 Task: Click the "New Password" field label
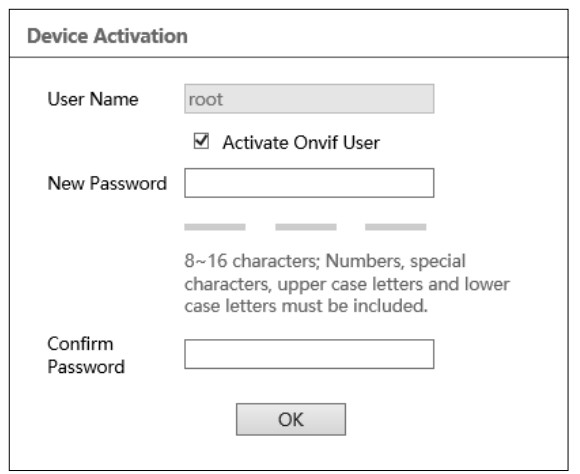[x=107, y=183]
